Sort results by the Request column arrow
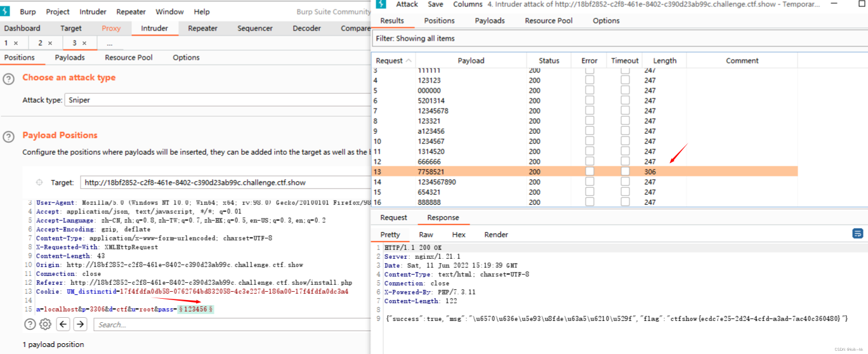 point(409,61)
